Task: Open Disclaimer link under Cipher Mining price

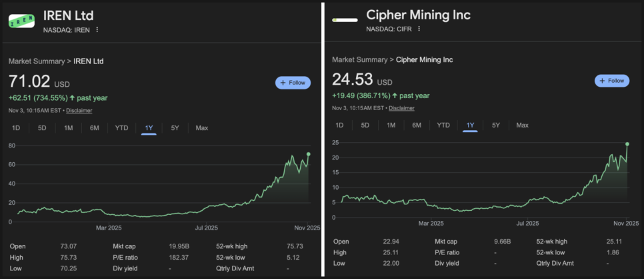Action: point(401,108)
